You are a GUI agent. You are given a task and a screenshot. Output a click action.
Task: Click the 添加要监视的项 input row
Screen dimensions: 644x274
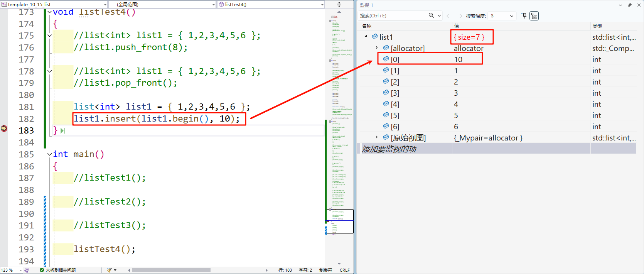click(497, 149)
